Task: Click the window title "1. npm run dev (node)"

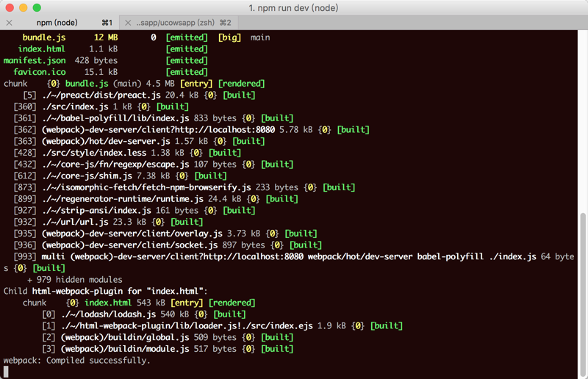Action: 294,7
